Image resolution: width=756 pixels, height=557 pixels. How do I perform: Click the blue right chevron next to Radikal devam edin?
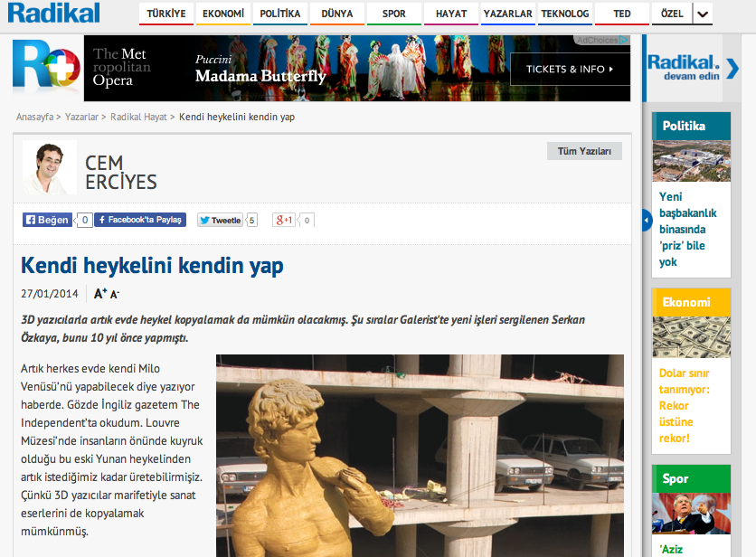pos(732,68)
